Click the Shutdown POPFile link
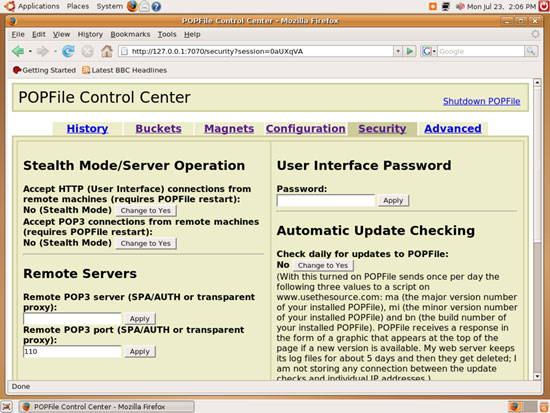Screen dimensions: 550x413 point(481,101)
